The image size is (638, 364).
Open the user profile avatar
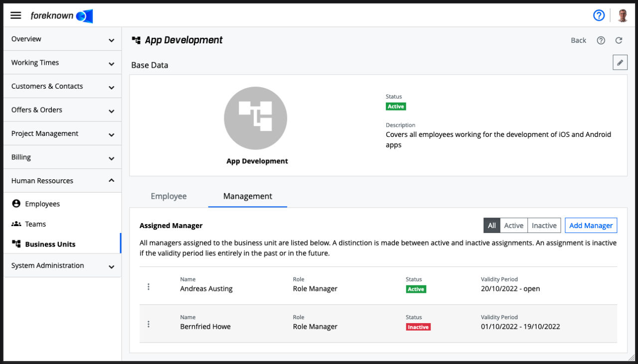point(622,15)
